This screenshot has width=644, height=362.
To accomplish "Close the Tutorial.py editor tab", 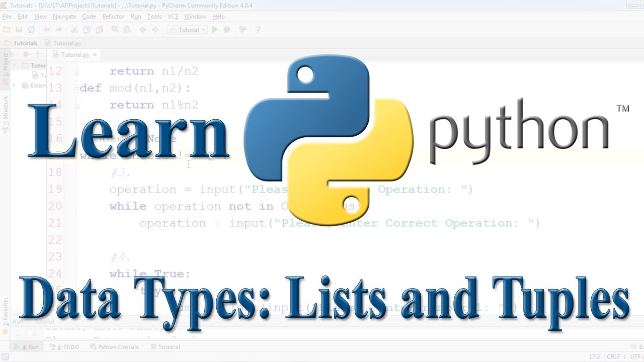I will (x=95, y=55).
